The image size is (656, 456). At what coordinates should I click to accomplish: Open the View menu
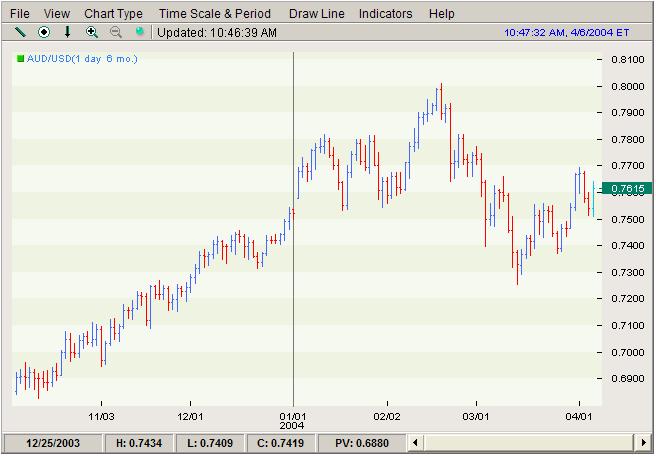pos(57,14)
